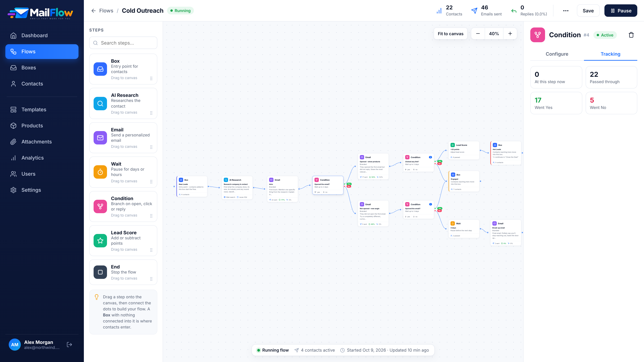This screenshot has width=644, height=362.
Task: Pause the Cold Outreach flow
Action: 621,11
